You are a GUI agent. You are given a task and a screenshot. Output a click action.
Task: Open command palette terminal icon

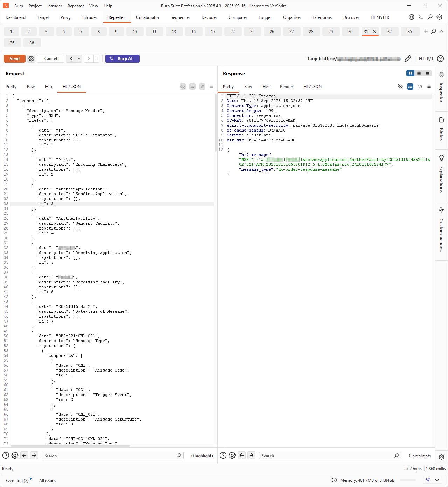[421, 17]
